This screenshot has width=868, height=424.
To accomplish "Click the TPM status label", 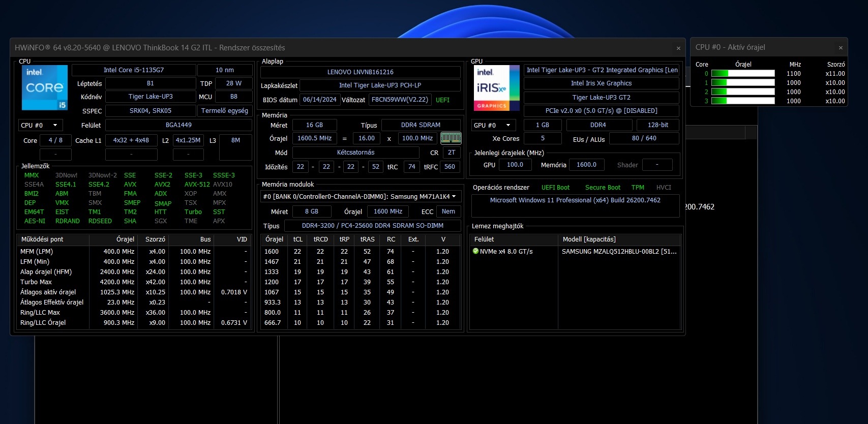I will pyautogui.click(x=638, y=188).
